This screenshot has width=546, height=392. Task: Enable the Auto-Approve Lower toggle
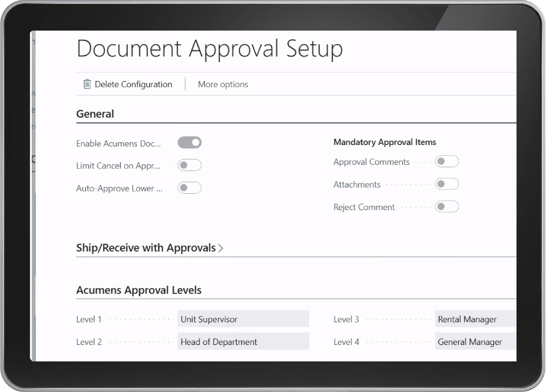pos(189,188)
